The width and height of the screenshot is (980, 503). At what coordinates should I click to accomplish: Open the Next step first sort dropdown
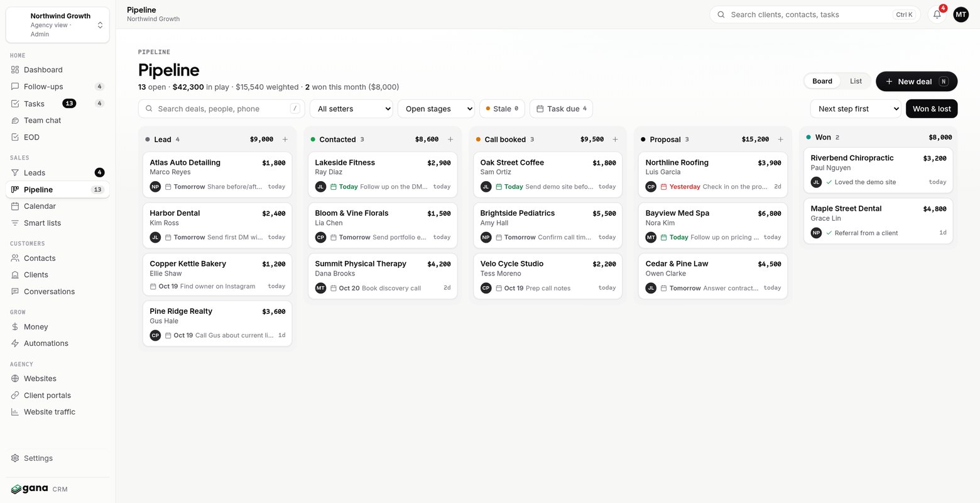pos(856,109)
